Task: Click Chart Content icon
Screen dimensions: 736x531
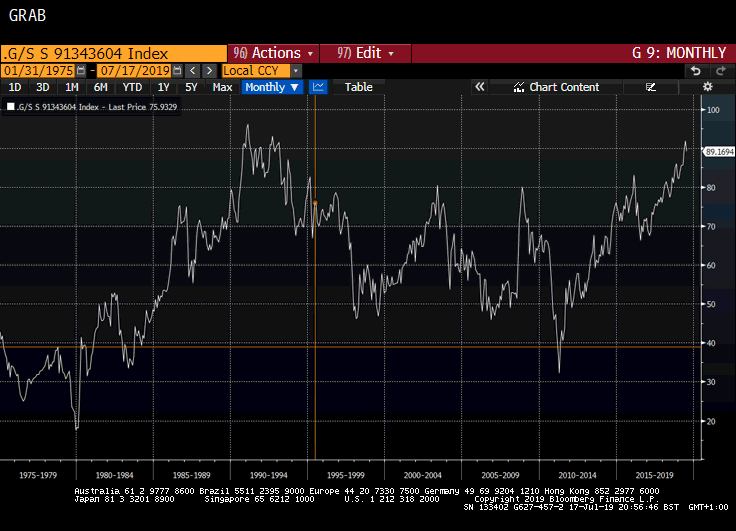Action: (519, 87)
